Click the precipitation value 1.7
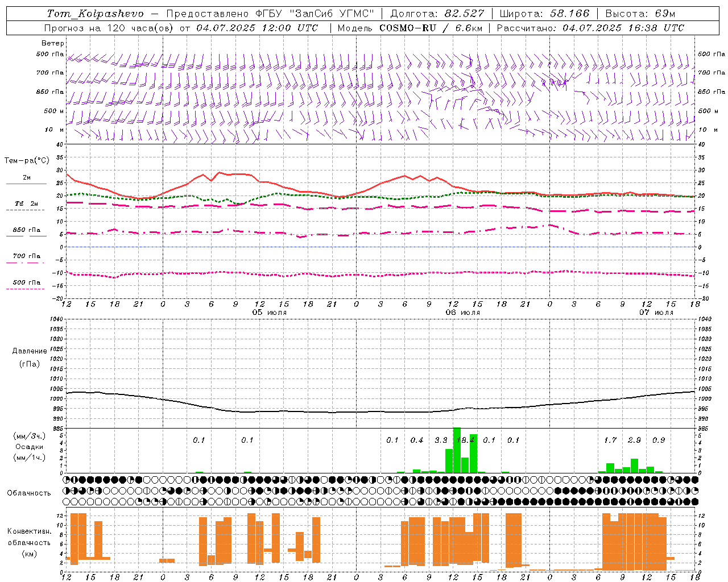The width and height of the screenshot is (728, 582). pyautogui.click(x=610, y=440)
